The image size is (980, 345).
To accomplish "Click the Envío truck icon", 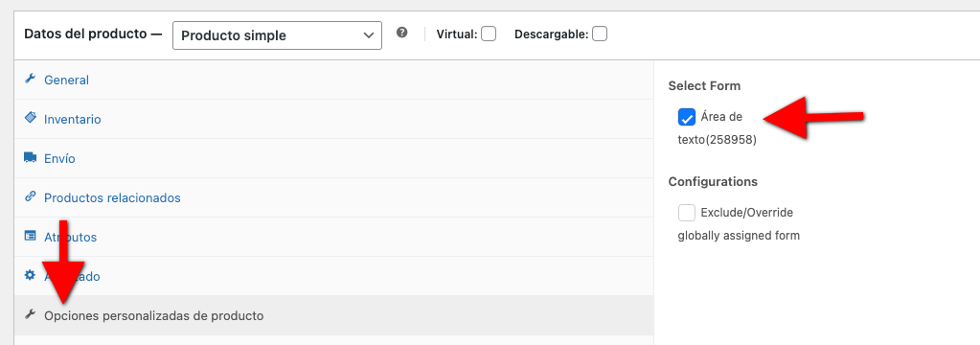I will click(30, 157).
